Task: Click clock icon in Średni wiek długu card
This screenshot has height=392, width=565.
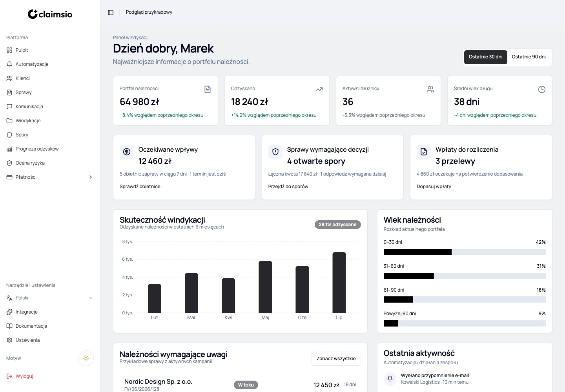Action: [x=542, y=89]
